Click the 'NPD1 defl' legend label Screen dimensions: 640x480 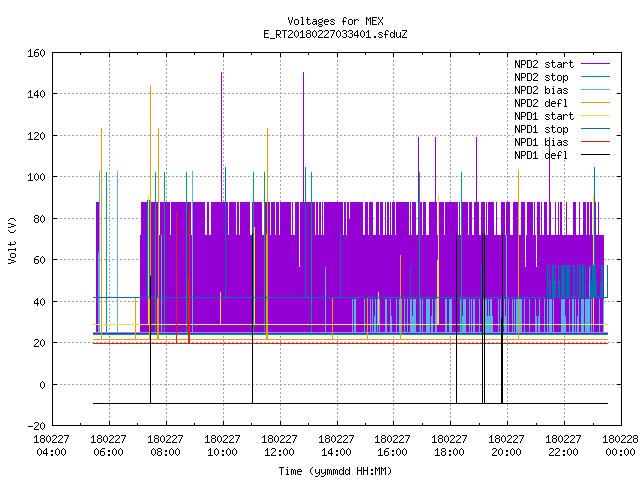click(x=541, y=156)
